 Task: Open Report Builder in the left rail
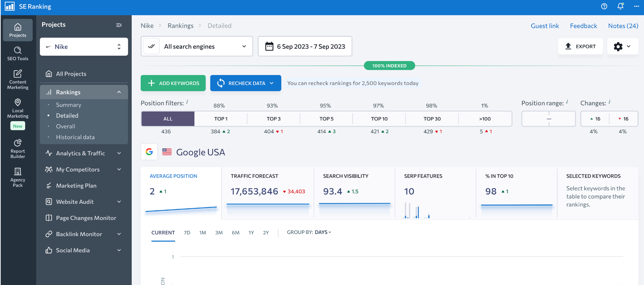pos(18,149)
